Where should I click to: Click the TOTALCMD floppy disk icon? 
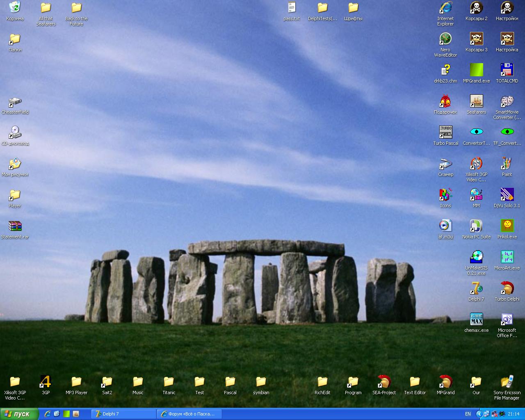[x=507, y=70]
